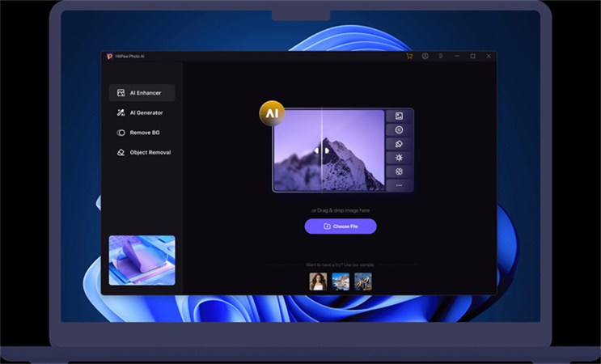Load the coastal town sample image
The width and height of the screenshot is (601, 364).
[341, 281]
